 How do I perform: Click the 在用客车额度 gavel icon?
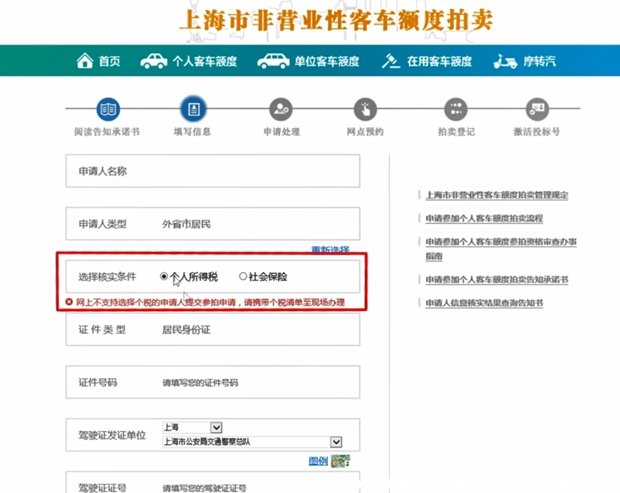click(x=389, y=61)
